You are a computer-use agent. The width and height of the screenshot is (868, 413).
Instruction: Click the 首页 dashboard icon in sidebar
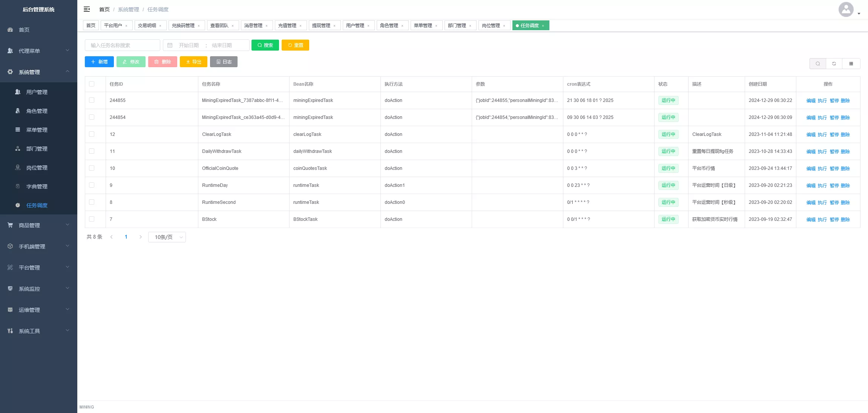click(10, 29)
